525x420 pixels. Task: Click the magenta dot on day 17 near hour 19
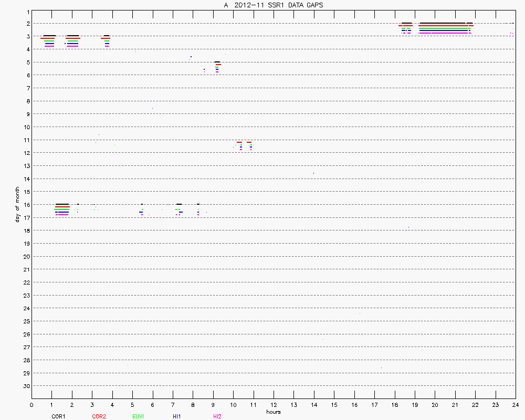point(408,227)
